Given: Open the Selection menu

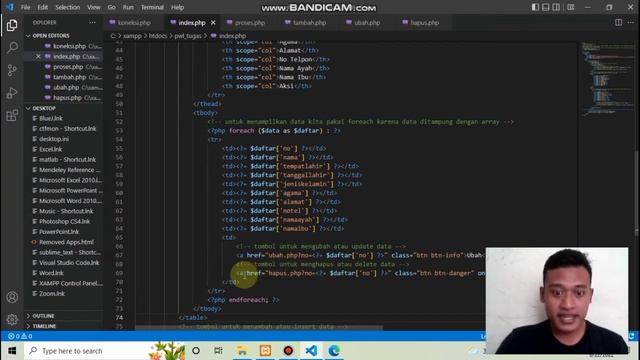Looking at the screenshot, I should tap(68, 7).
